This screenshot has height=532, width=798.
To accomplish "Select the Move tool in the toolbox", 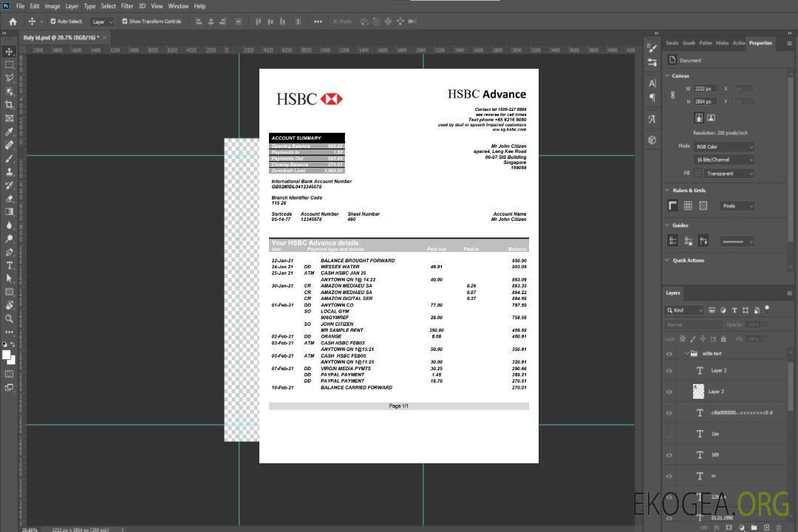I will pyautogui.click(x=9, y=52).
